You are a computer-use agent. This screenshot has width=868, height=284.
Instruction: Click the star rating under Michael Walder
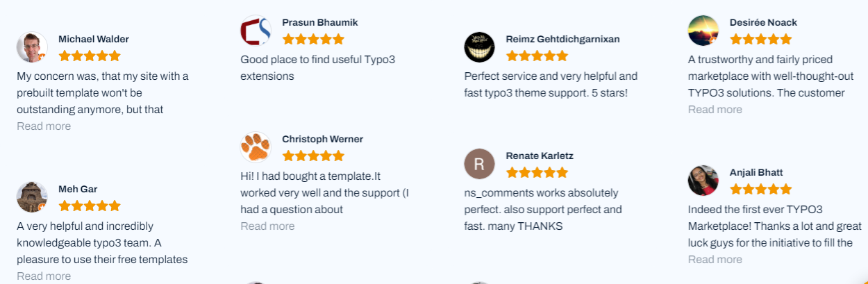pyautogui.click(x=90, y=56)
